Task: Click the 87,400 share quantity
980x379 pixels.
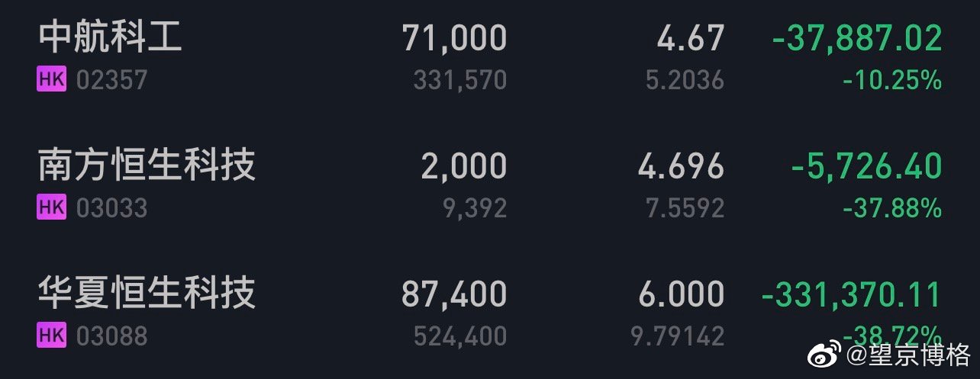Action: pyautogui.click(x=454, y=294)
